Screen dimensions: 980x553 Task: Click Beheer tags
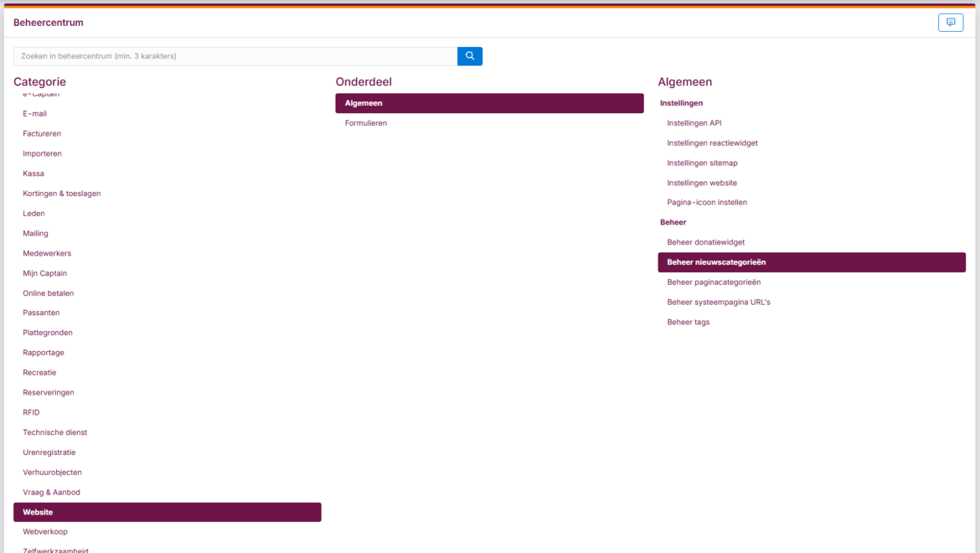pos(688,323)
